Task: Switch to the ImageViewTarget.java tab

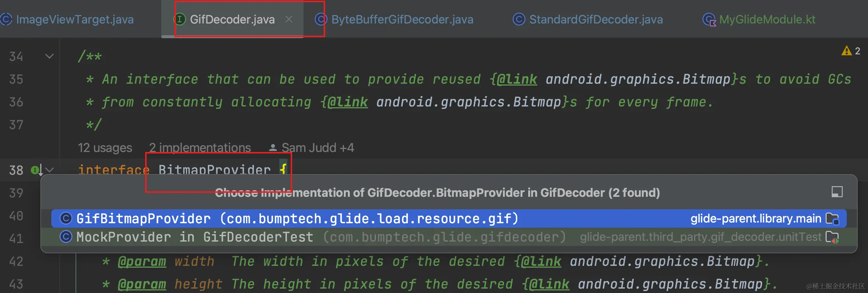Action: pos(75,19)
